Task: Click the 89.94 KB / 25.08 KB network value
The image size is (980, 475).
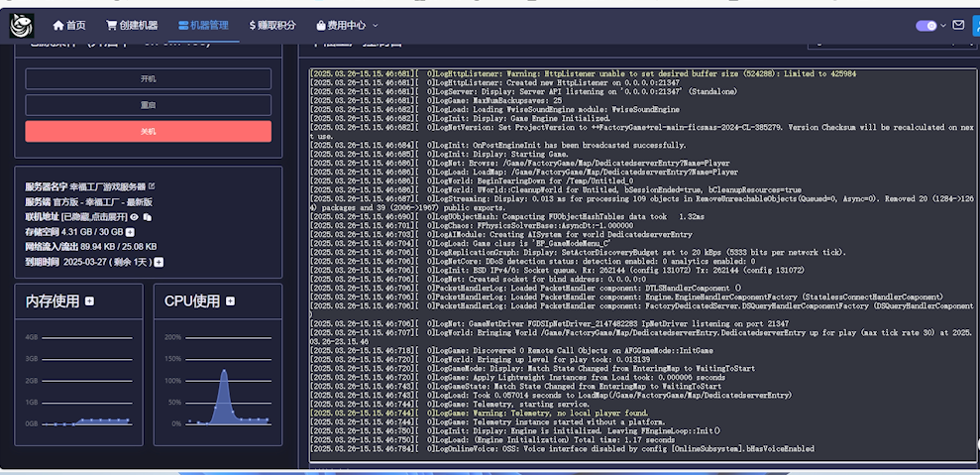Action: [x=119, y=247]
